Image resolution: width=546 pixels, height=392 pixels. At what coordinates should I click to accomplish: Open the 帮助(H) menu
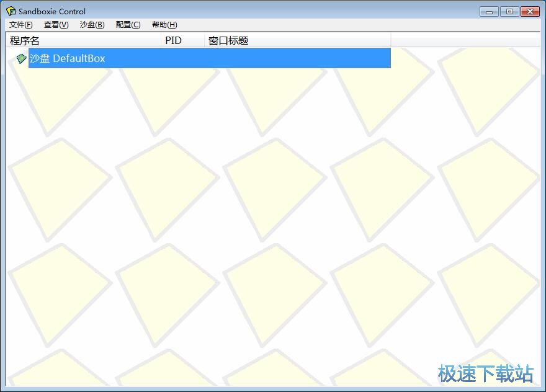pyautogui.click(x=164, y=25)
